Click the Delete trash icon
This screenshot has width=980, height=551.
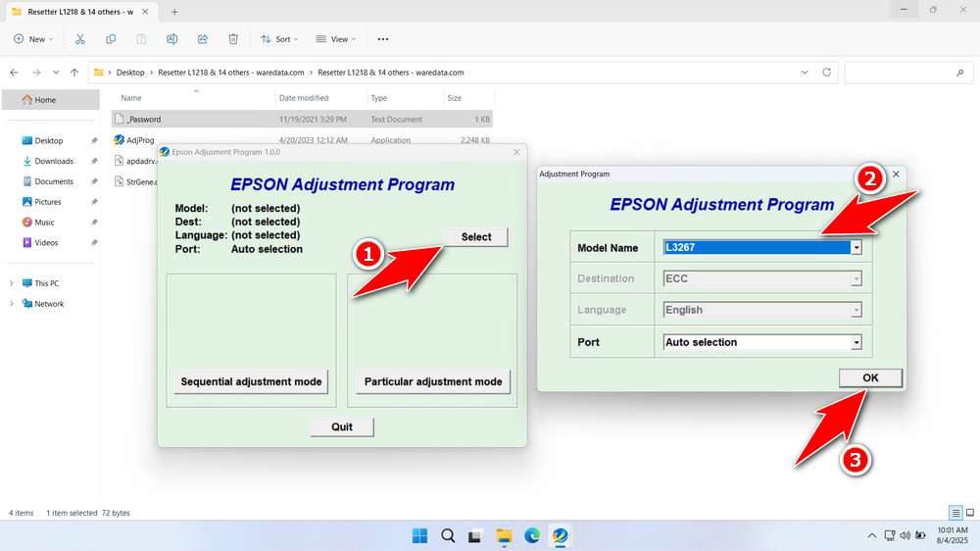(233, 39)
